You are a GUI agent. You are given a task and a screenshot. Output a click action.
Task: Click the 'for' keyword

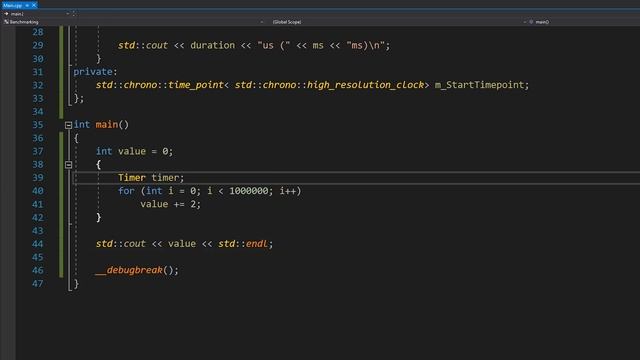126,191
